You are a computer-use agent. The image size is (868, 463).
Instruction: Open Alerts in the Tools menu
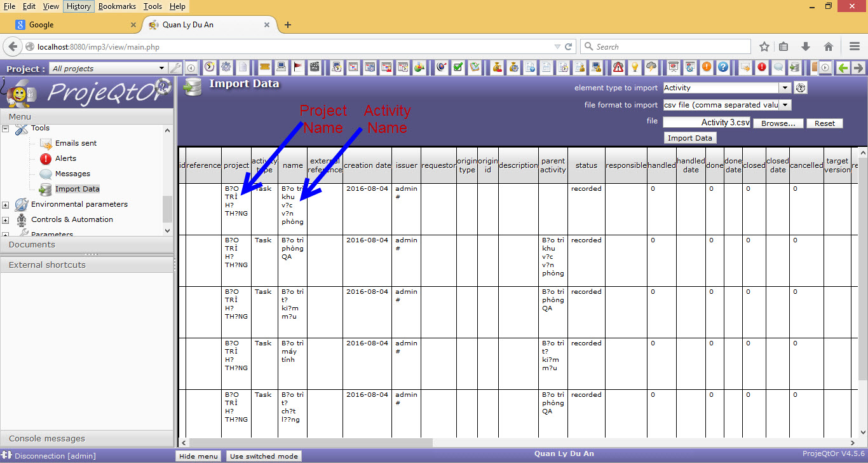[65, 158]
